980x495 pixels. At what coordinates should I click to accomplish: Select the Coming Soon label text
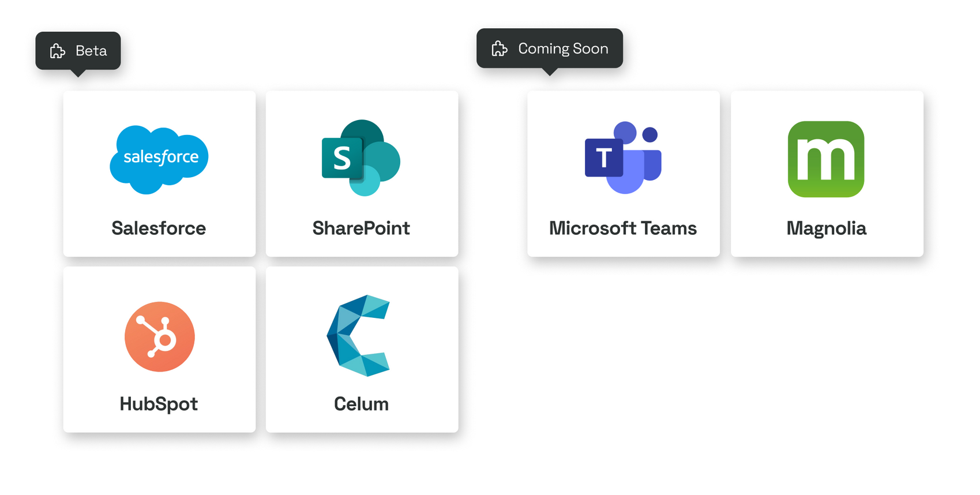563,48
